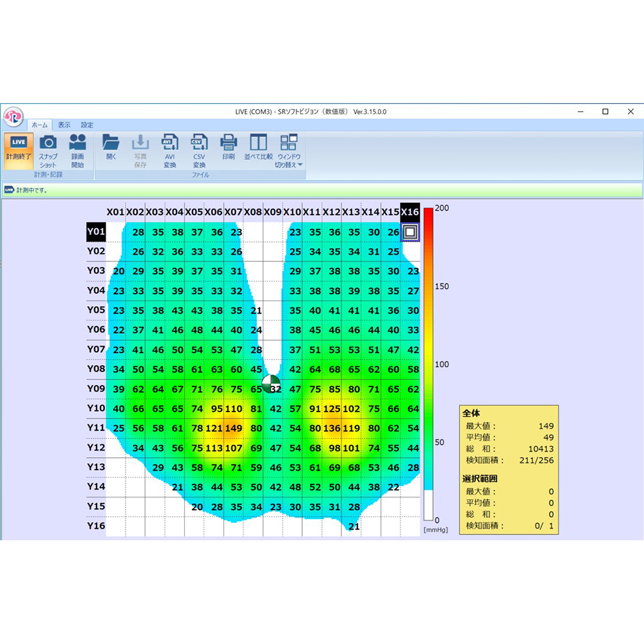Click the AVI変換 conversion icon
This screenshot has height=644, width=644.
click(170, 150)
